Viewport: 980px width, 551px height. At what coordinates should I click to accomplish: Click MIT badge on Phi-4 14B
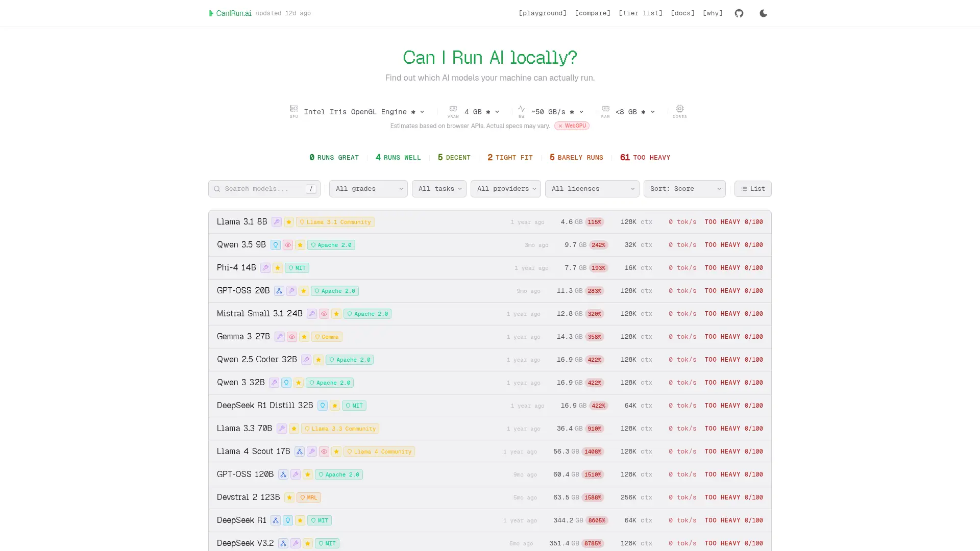(x=297, y=268)
